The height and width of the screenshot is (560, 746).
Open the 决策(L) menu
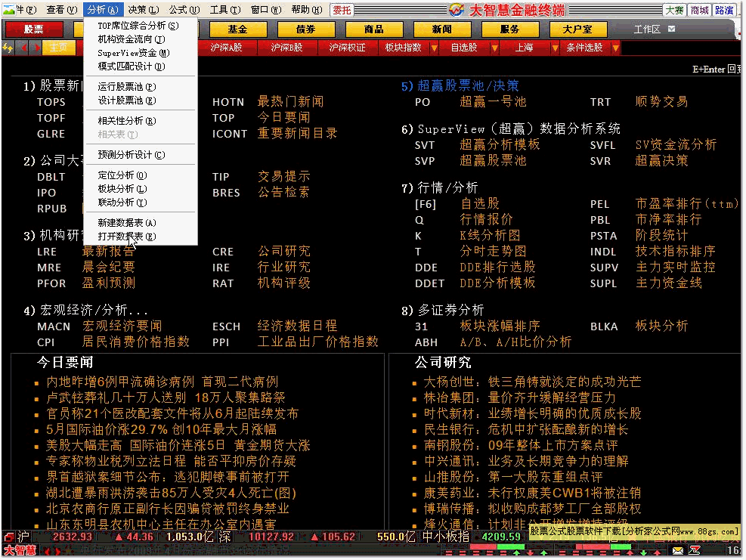coord(143,10)
